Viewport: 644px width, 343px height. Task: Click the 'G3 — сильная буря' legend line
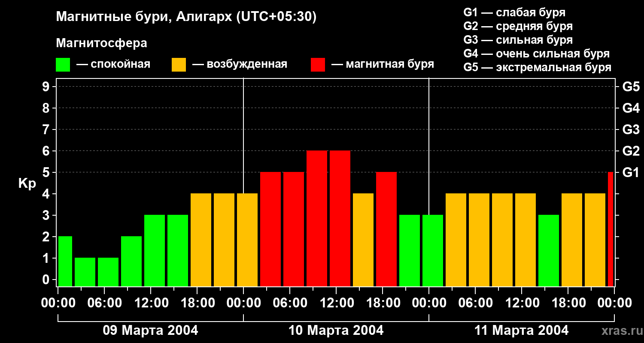pyautogui.click(x=518, y=40)
